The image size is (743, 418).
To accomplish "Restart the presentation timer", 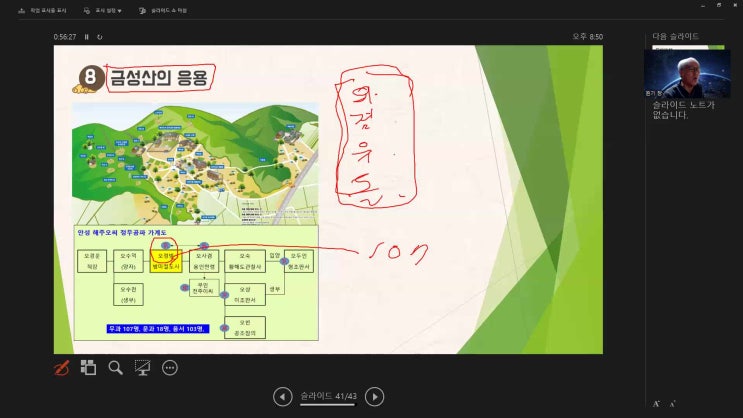I will (x=99, y=37).
